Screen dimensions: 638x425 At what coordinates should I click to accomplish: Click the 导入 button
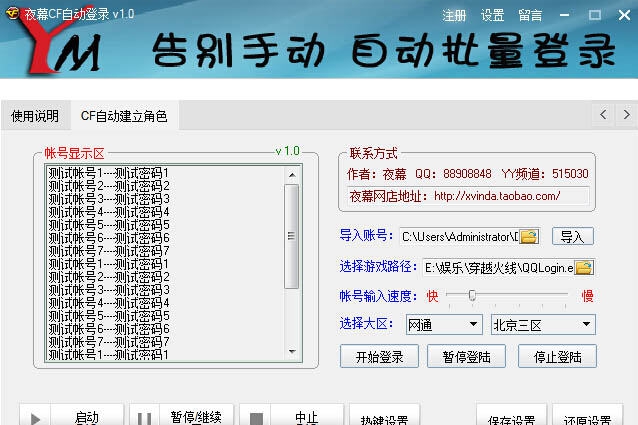click(572, 236)
